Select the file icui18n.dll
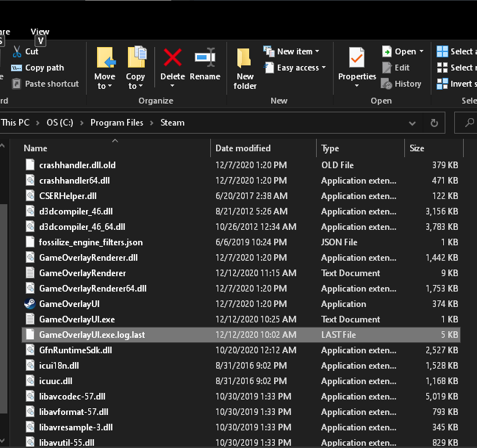This screenshot has width=477, height=448. [241, 366]
